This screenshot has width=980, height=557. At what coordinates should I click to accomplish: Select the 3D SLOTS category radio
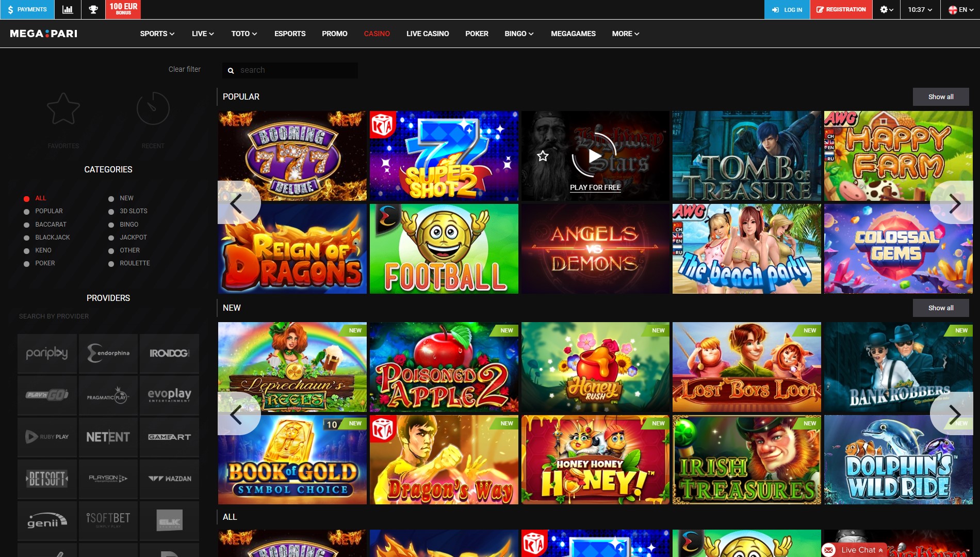[111, 212]
